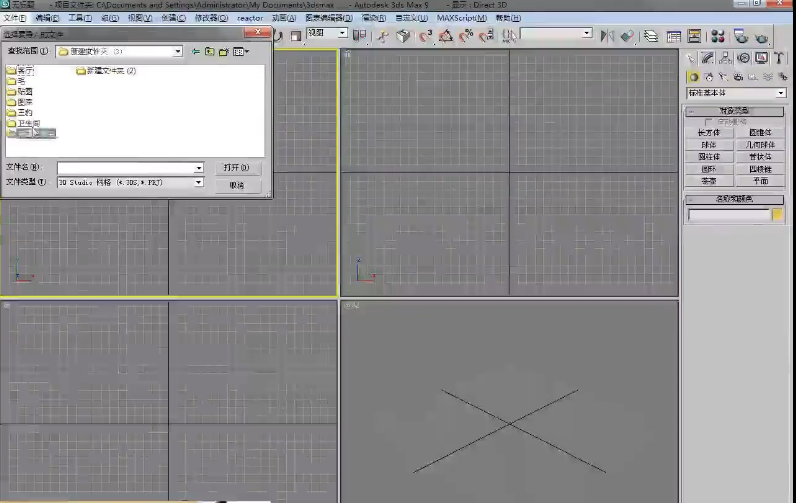796x503 pixels.
Task: Enable the 自动栅格 AutoGrid checkbox
Action: point(709,122)
